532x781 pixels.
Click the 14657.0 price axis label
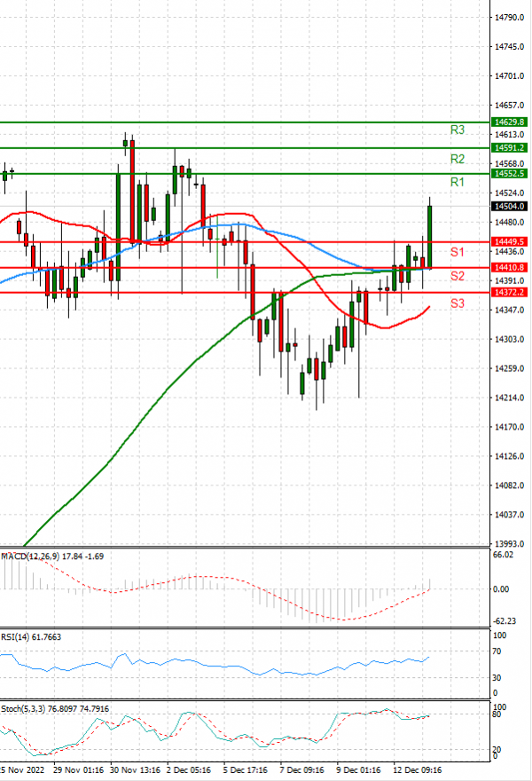point(509,106)
